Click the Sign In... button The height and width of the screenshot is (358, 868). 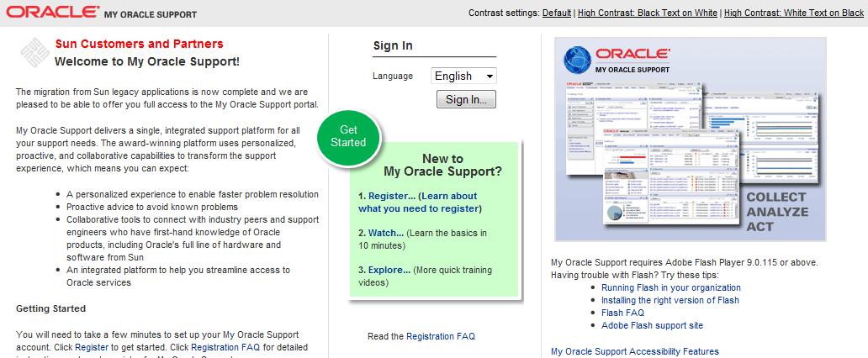(466, 100)
